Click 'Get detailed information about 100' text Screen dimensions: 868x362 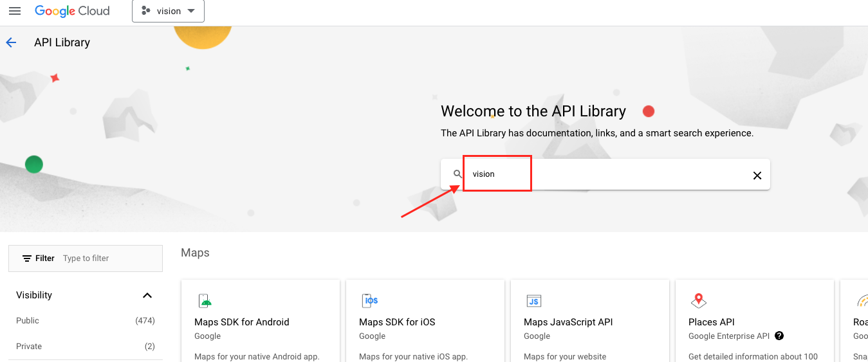click(x=753, y=356)
